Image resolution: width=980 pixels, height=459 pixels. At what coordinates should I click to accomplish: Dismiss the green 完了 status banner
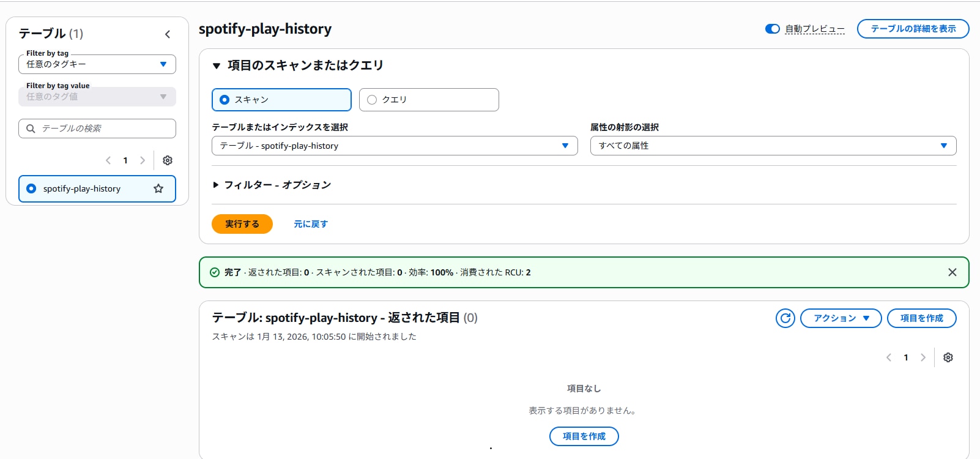click(952, 272)
